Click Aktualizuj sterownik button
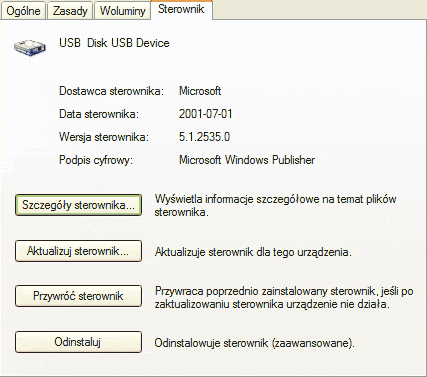 pos(78,251)
